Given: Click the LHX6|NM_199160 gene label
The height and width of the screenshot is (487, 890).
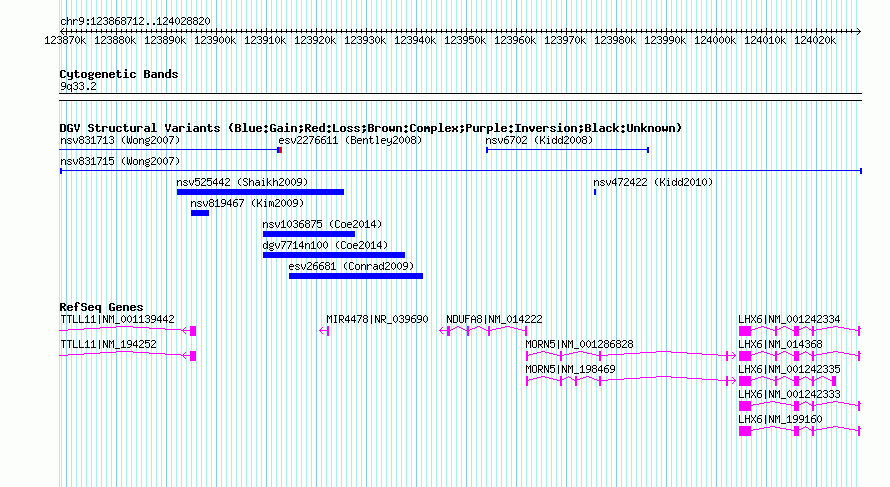Looking at the screenshot, I should point(780,419).
